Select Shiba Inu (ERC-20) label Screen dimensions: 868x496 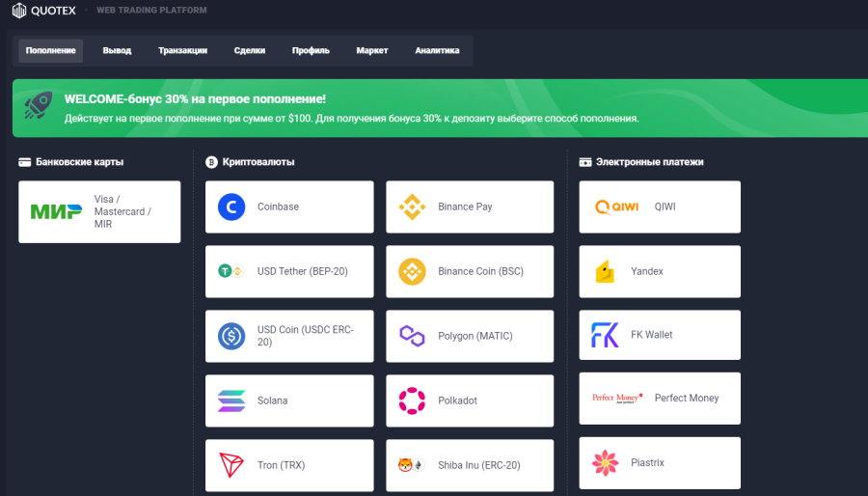pos(478,465)
